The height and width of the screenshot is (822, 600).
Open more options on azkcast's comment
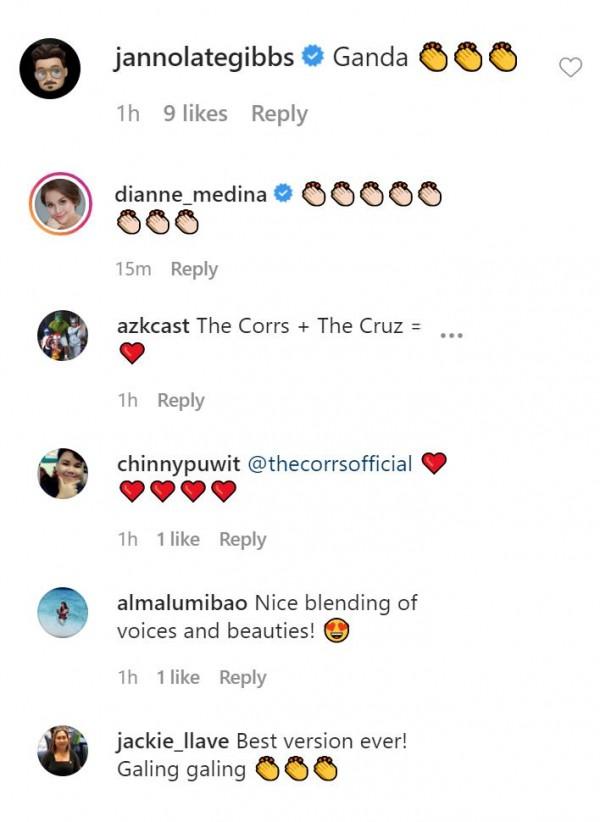pyautogui.click(x=452, y=334)
